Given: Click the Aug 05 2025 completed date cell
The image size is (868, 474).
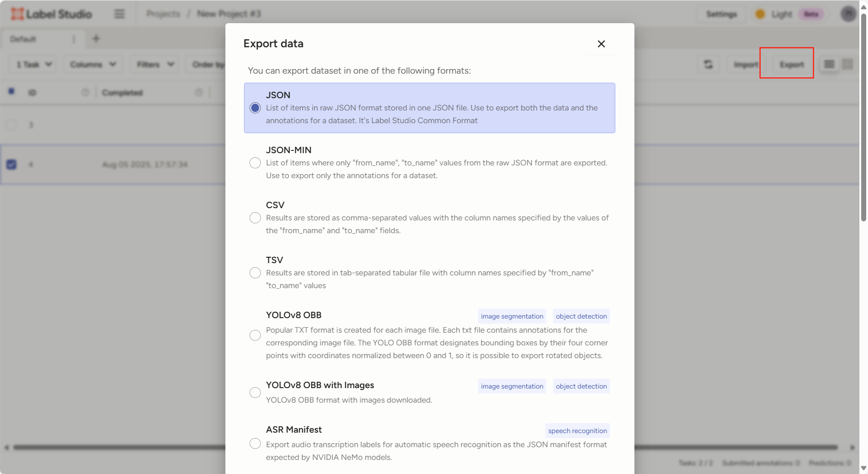Looking at the screenshot, I should click(145, 165).
